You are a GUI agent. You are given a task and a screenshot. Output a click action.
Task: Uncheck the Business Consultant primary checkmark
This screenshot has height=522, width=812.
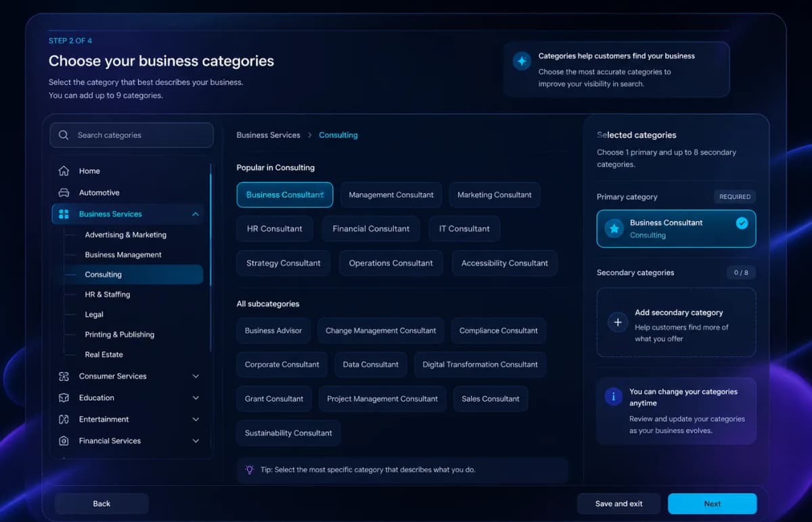click(742, 222)
